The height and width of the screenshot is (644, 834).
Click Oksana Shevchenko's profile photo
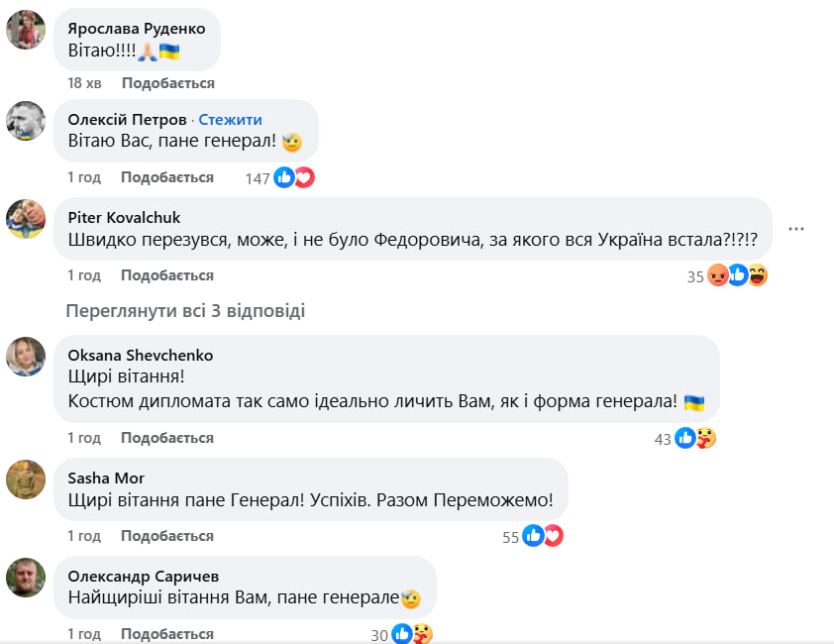(x=25, y=356)
